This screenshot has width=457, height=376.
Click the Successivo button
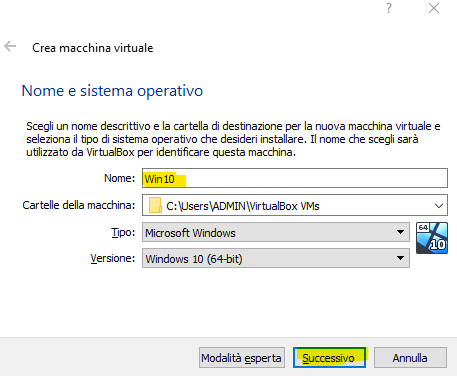pyautogui.click(x=329, y=358)
